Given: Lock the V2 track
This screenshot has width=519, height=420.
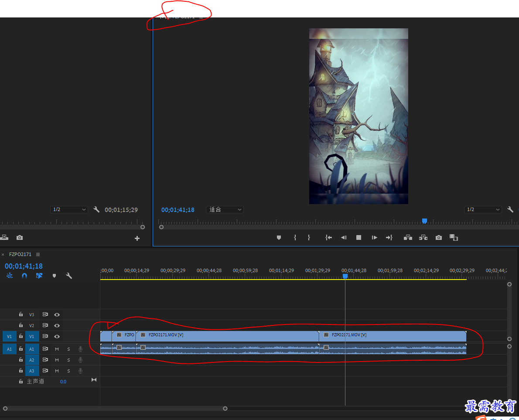Looking at the screenshot, I should click(21, 325).
